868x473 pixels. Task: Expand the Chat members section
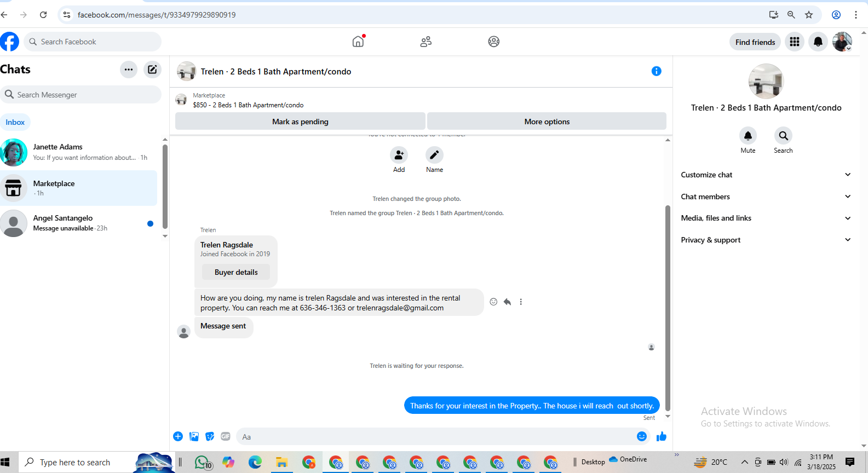point(766,197)
